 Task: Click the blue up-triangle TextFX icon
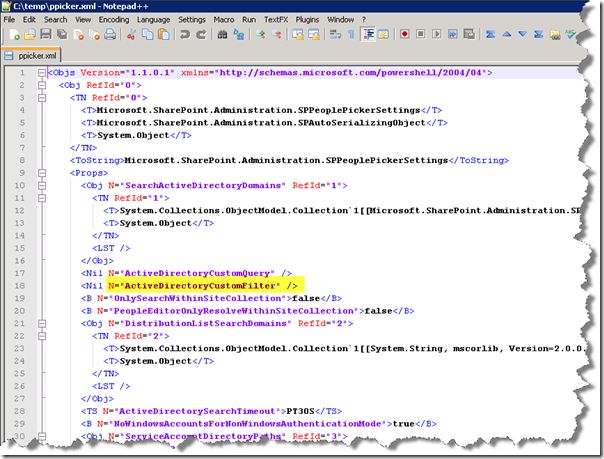pyautogui.click(x=507, y=34)
